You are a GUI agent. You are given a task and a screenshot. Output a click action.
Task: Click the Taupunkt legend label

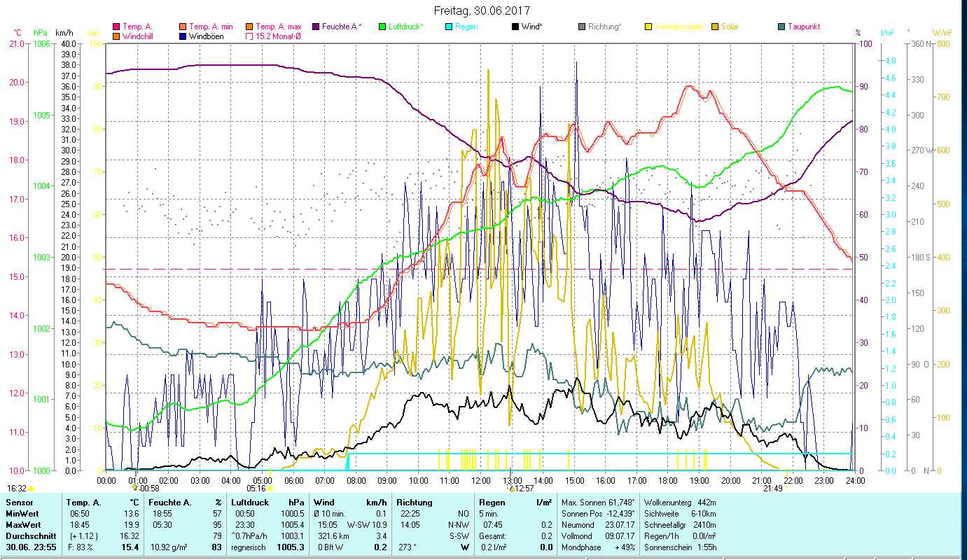[x=803, y=27]
